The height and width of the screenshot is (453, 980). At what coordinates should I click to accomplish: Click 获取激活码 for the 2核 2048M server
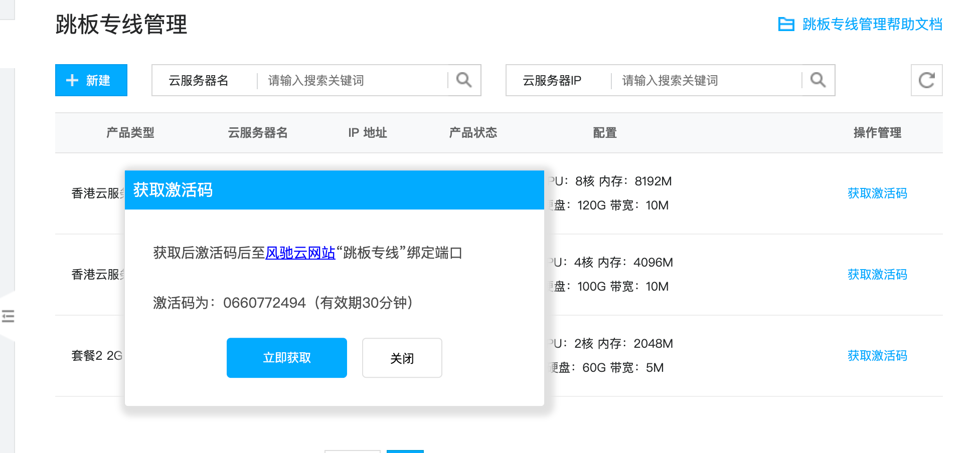coord(877,356)
